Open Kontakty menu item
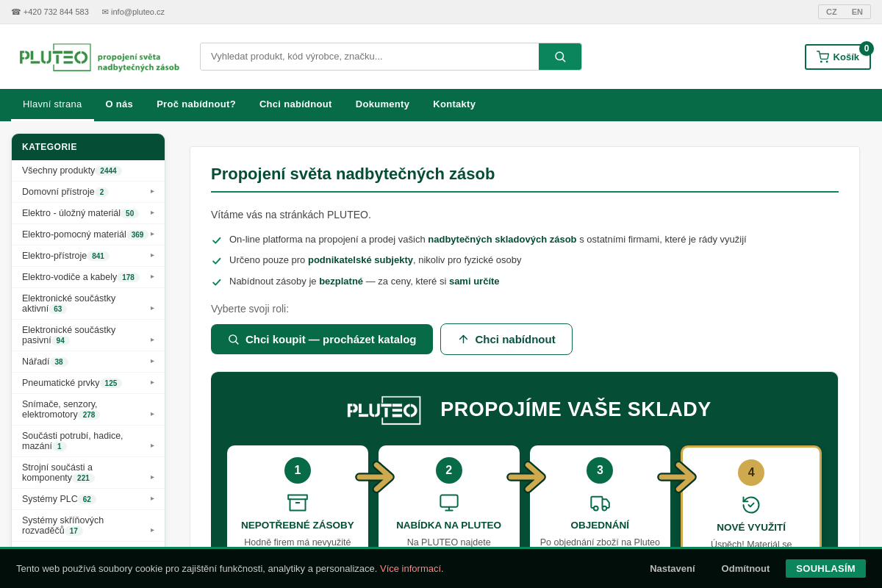 tap(454, 104)
